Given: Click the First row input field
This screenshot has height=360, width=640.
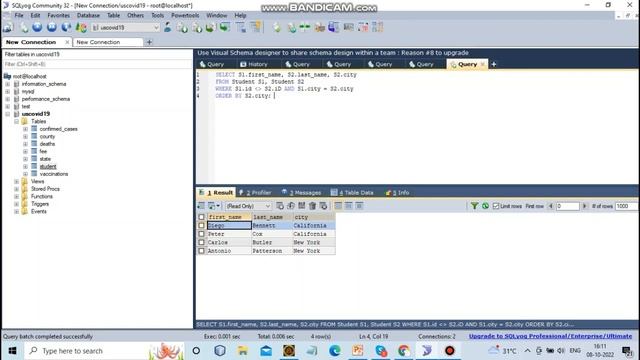Looking at the screenshot, I should (x=567, y=206).
